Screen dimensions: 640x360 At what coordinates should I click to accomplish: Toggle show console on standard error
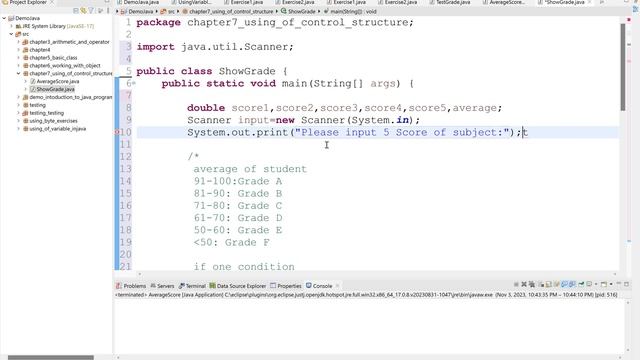click(x=572, y=284)
